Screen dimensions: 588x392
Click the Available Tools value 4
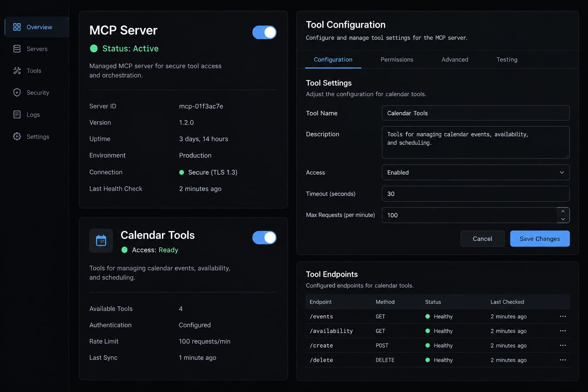181,309
